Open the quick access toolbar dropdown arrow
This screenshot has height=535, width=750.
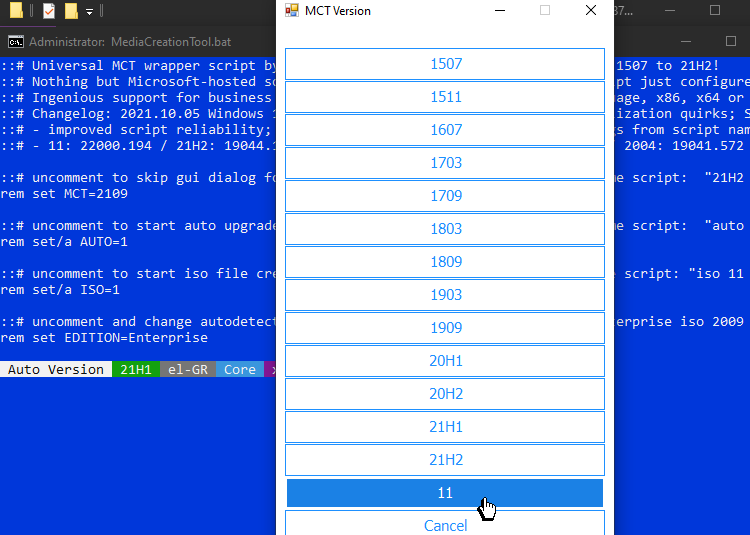coord(89,12)
